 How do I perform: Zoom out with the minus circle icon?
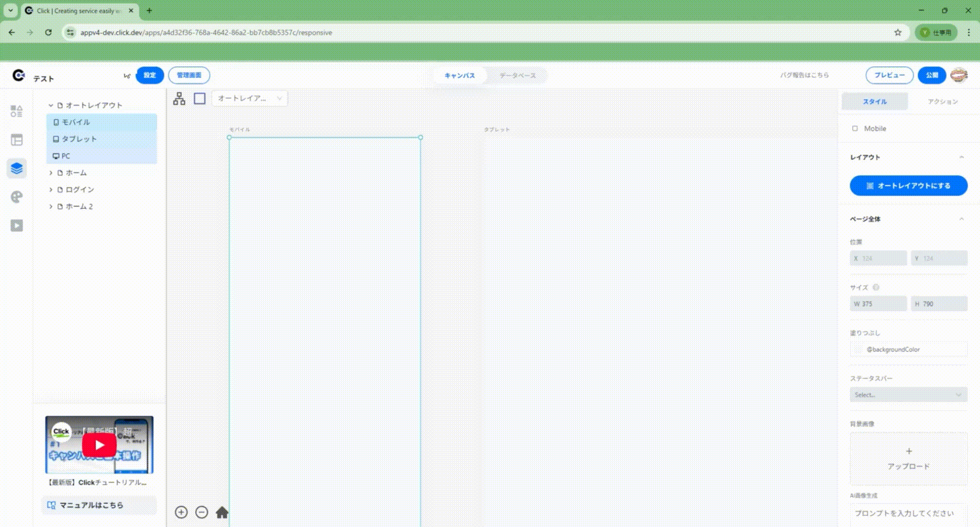201,512
